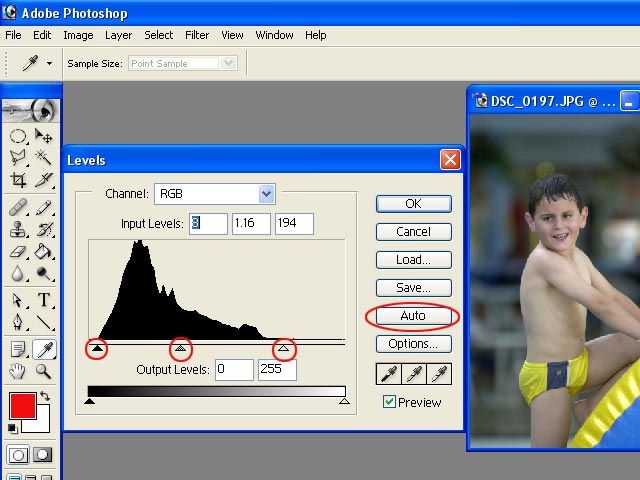640x480 pixels.
Task: Click the Save... button
Action: (x=413, y=288)
